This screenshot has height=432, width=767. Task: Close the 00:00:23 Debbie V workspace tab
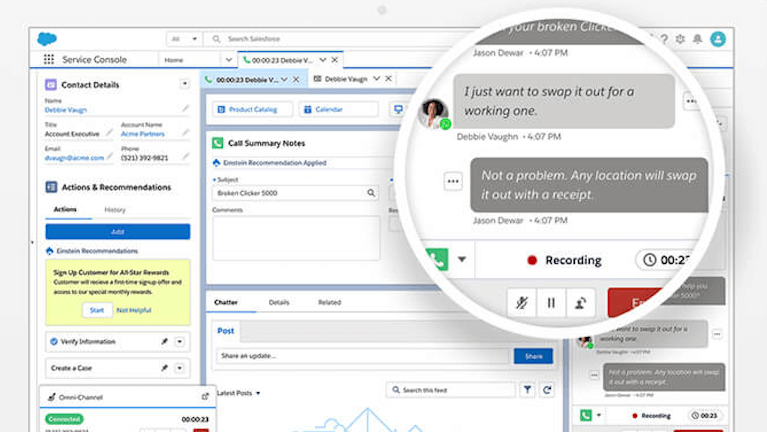click(335, 60)
